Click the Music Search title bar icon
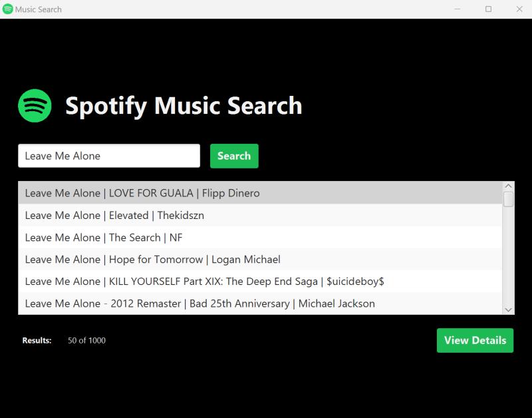Image resolution: width=532 pixels, height=418 pixels. (x=9, y=9)
